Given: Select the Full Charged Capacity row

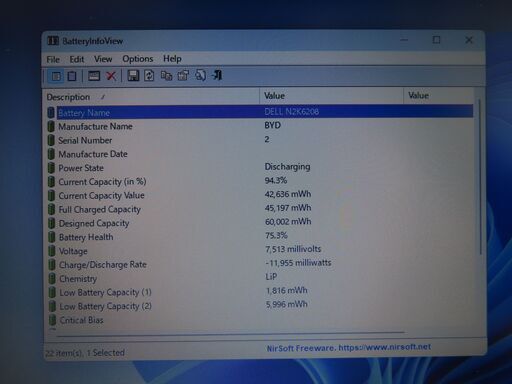Looking at the screenshot, I should point(260,209).
